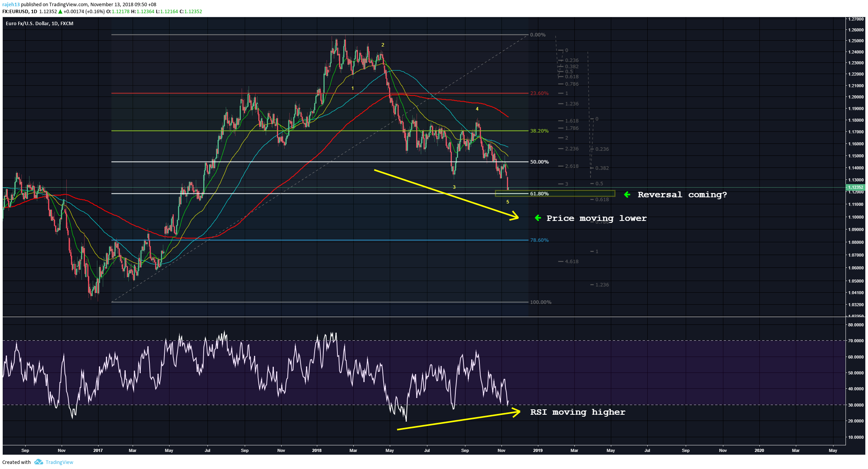Click the TradingView cloud logo icon
Screen dimensions: 868x469
click(38, 462)
